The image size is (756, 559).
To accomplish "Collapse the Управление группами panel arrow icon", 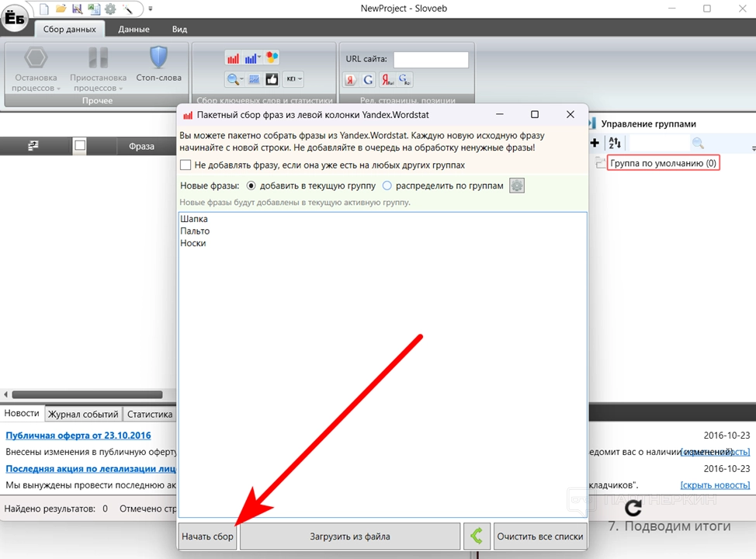I will (x=592, y=123).
